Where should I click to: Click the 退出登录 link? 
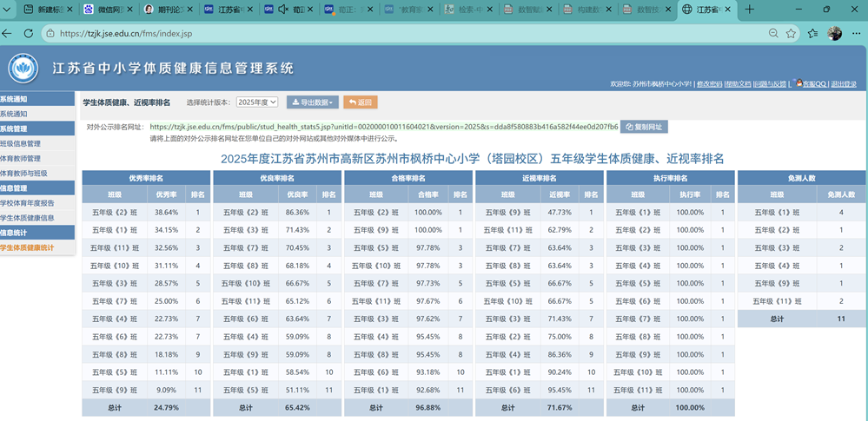tap(843, 84)
